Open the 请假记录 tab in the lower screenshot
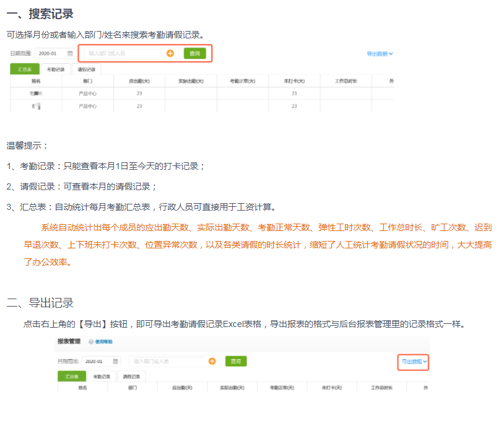This screenshot has width=504, height=441. (x=131, y=377)
